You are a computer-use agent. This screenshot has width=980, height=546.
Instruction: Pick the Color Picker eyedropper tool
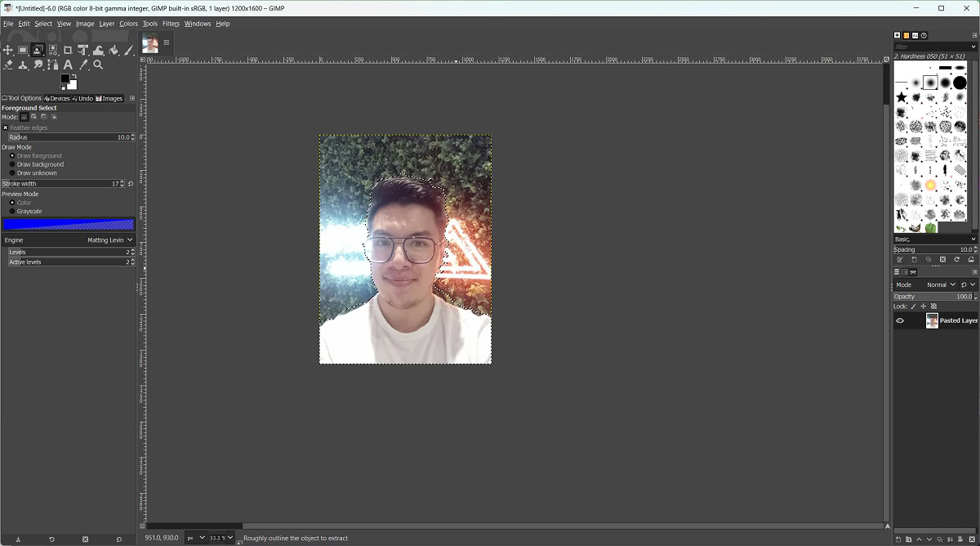83,65
